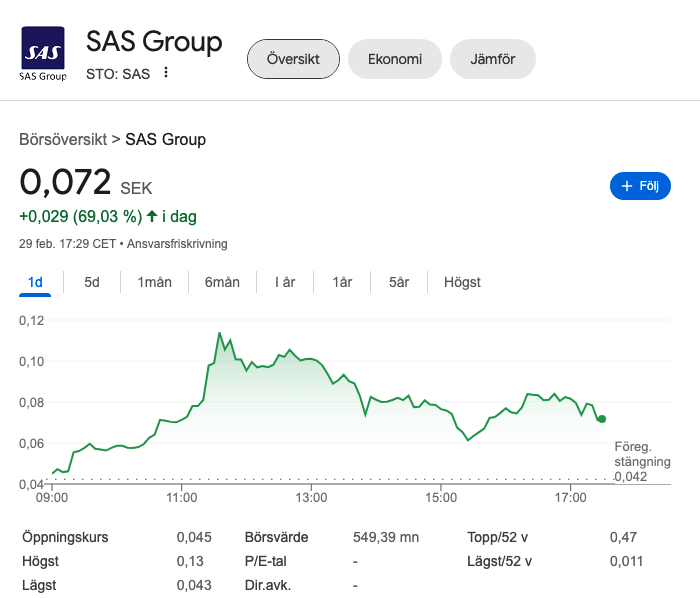Image resolution: width=700 pixels, height=598 pixels.
Task: Click the Börsöversikt breadcrumb link
Action: tap(63, 139)
